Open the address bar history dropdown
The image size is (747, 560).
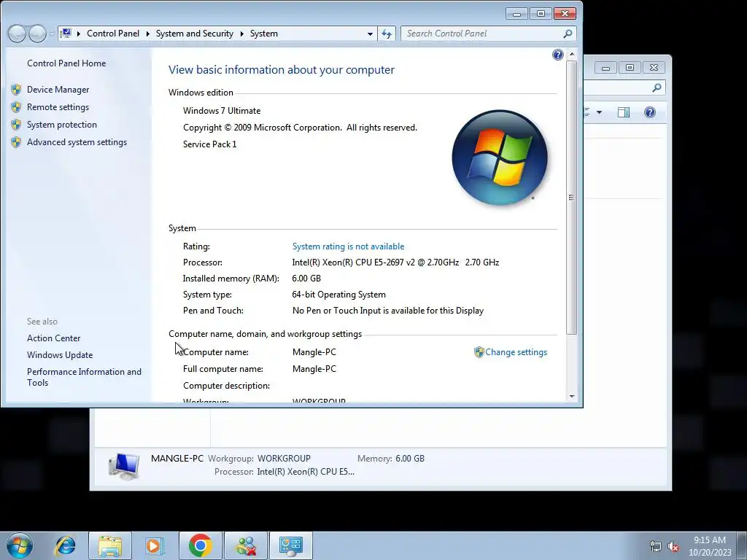[370, 34]
